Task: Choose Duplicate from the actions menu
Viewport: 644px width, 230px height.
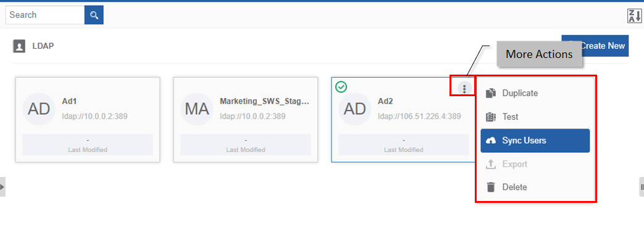Action: 535,94
